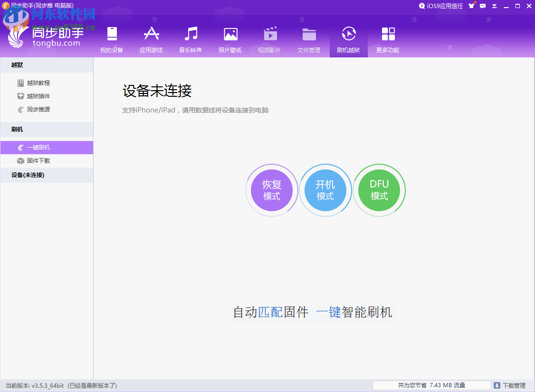
Task: Open the feedback chat icon in title bar
Action: coord(483,6)
